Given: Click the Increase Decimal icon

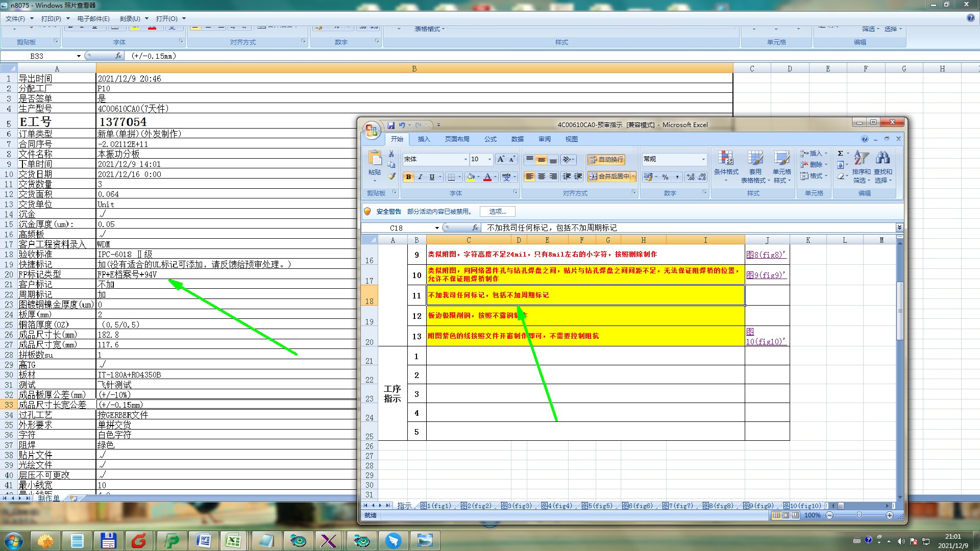Looking at the screenshot, I should [691, 177].
